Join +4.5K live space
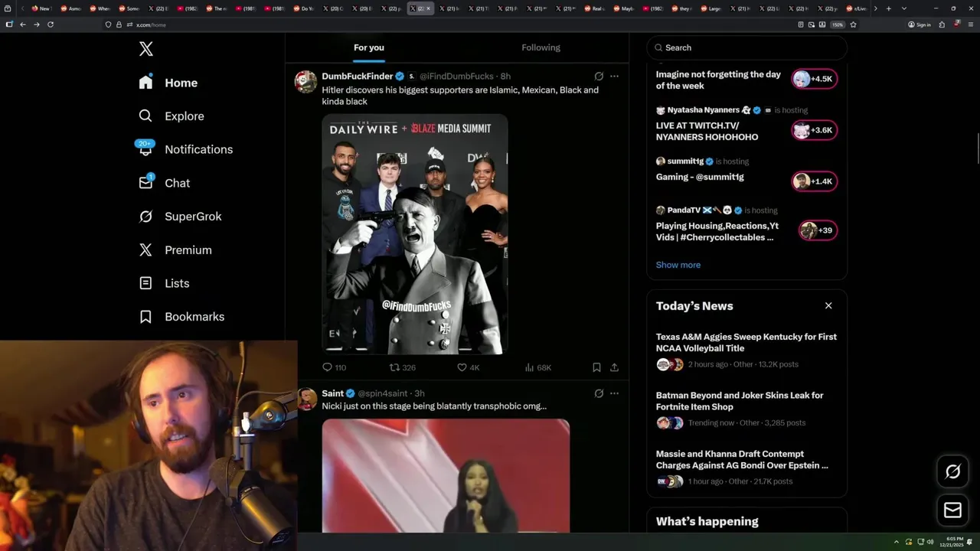980x551 pixels. [x=814, y=79]
